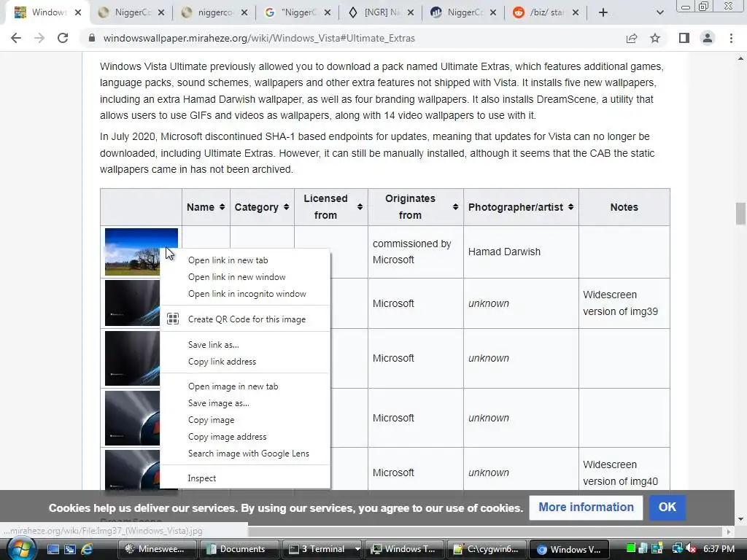Click the Show Desktop quick launch icon
This screenshot has width=747, height=560.
click(53, 549)
